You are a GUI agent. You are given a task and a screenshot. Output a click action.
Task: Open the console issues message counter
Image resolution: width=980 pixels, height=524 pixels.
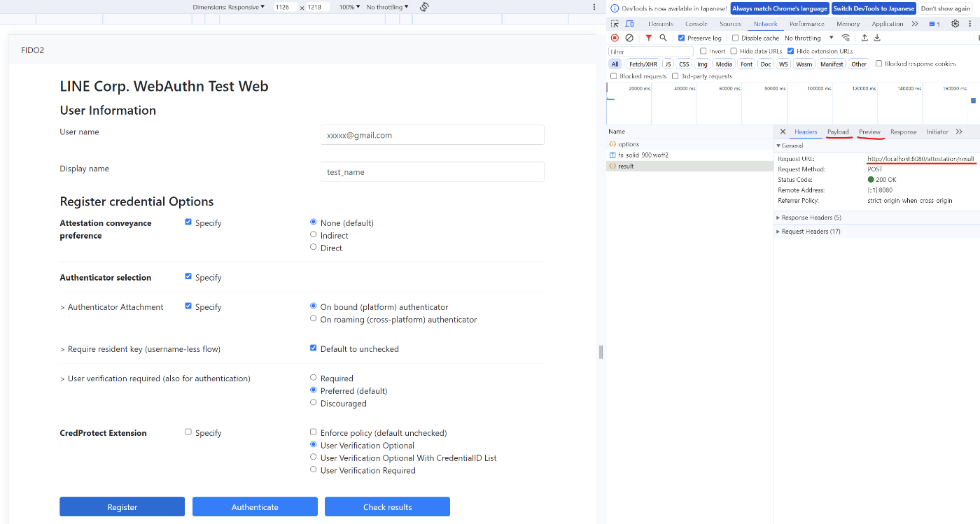click(x=934, y=24)
